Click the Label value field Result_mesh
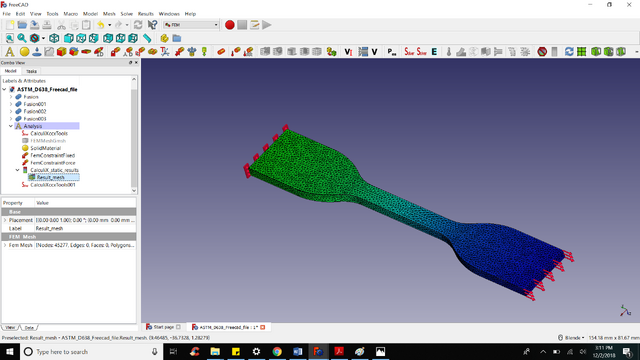 pyautogui.click(x=85, y=229)
